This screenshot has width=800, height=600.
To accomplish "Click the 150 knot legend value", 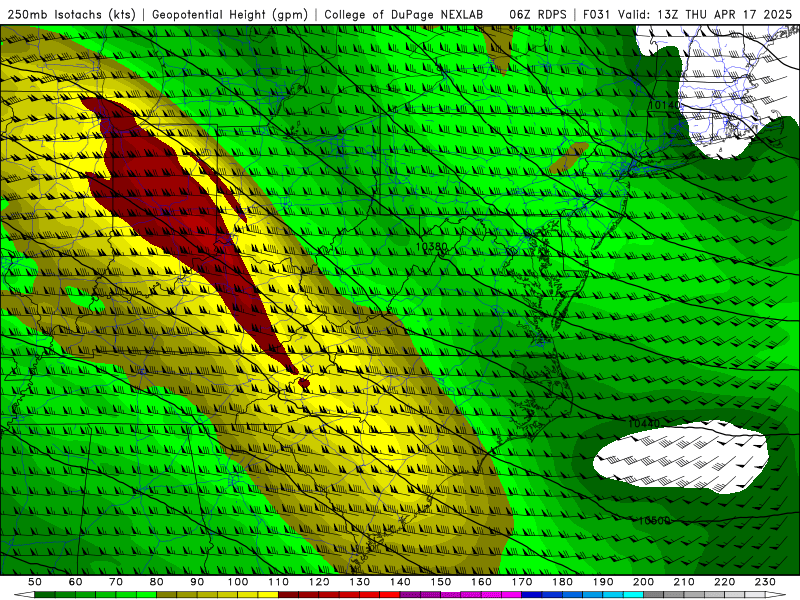I will [x=441, y=582].
